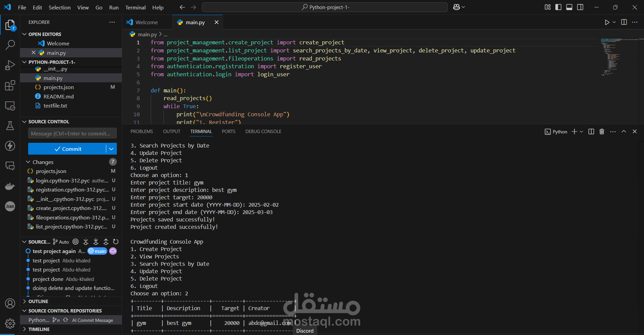Collapse the Open Editors section

point(24,34)
